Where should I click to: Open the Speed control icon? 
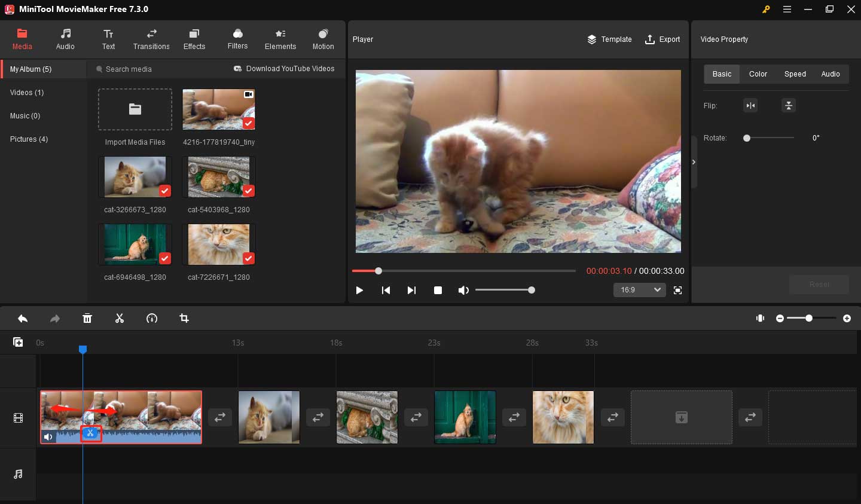pyautogui.click(x=152, y=319)
